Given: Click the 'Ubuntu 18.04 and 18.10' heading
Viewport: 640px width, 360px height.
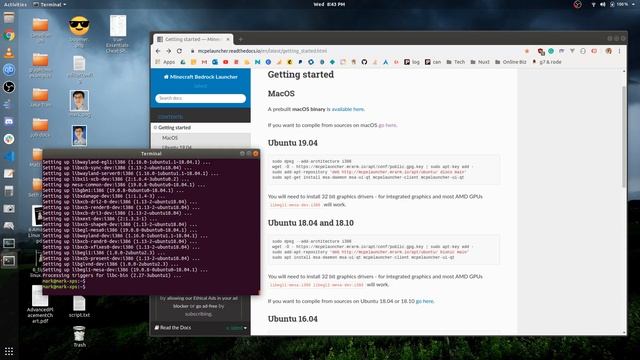Looking at the screenshot, I should [x=311, y=223].
